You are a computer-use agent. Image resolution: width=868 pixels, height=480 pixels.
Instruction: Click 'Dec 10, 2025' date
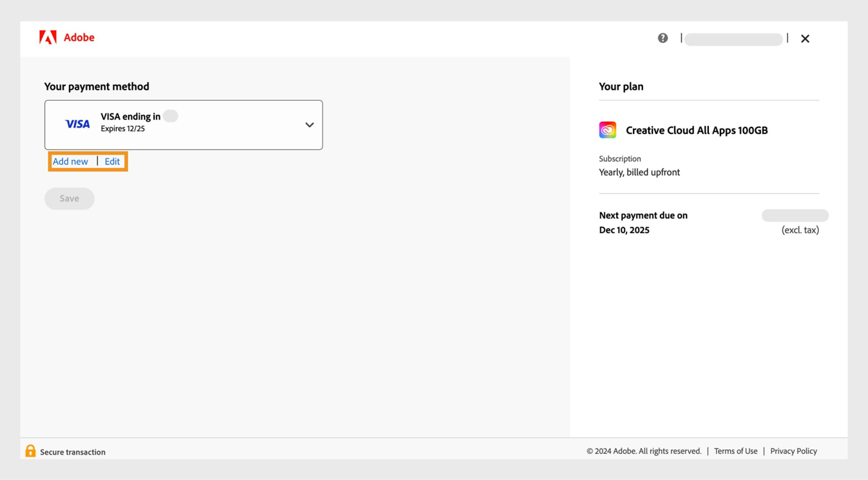point(624,230)
